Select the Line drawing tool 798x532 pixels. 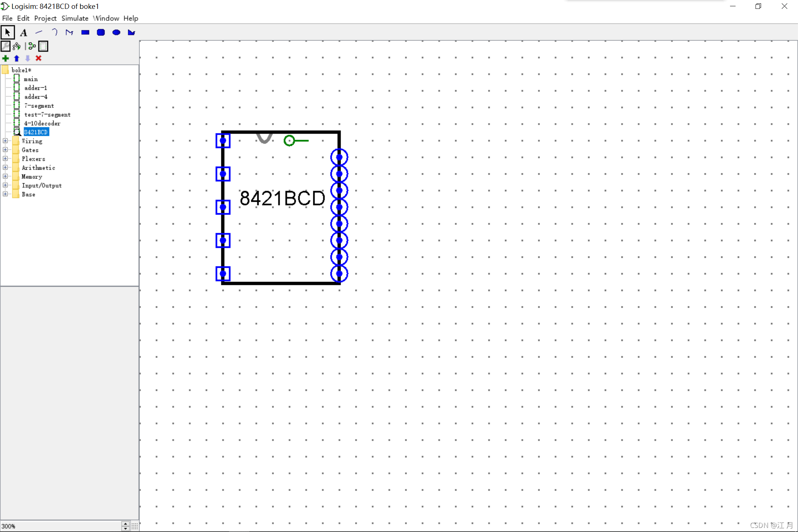pyautogui.click(x=39, y=33)
